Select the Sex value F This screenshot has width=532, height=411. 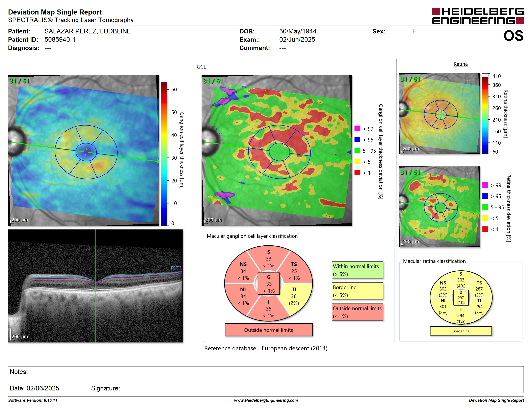click(414, 31)
